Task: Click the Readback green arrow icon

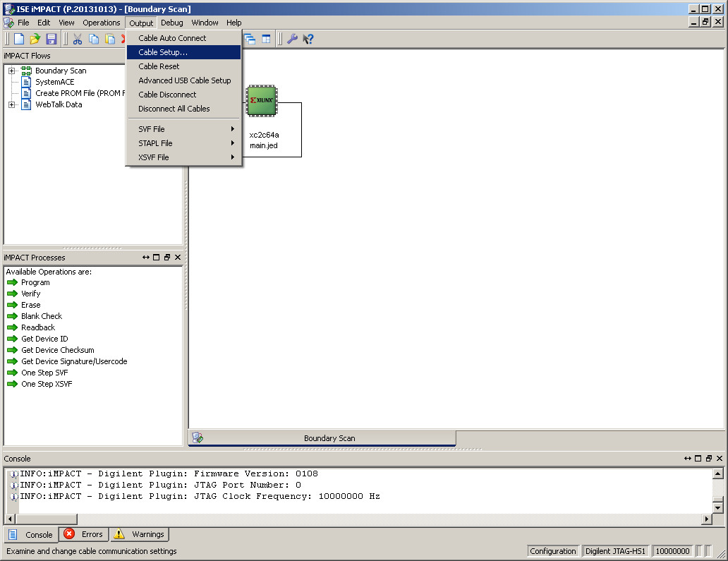Action: tap(13, 327)
